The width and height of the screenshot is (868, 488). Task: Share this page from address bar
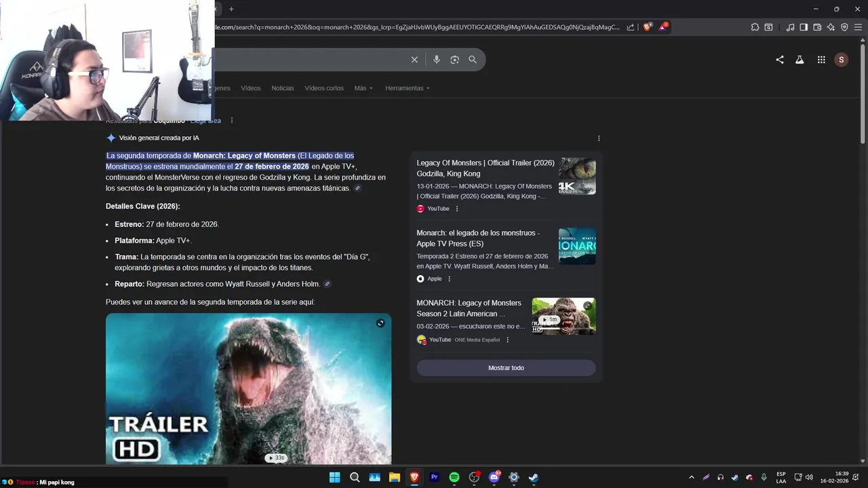point(631,27)
